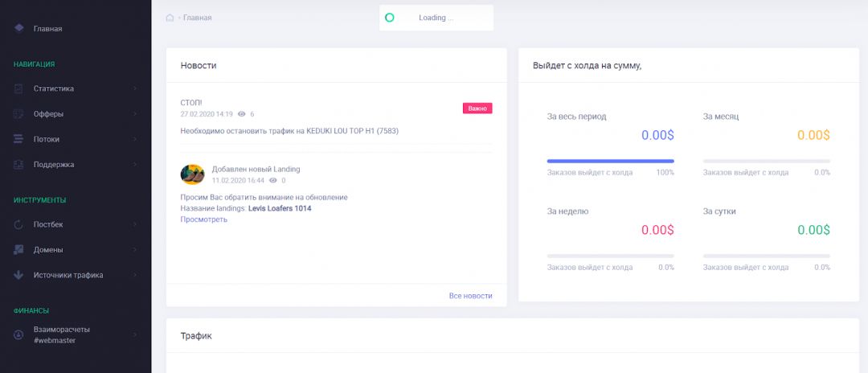Click the За весь период progress bar
This screenshot has height=373, width=868.
611,161
